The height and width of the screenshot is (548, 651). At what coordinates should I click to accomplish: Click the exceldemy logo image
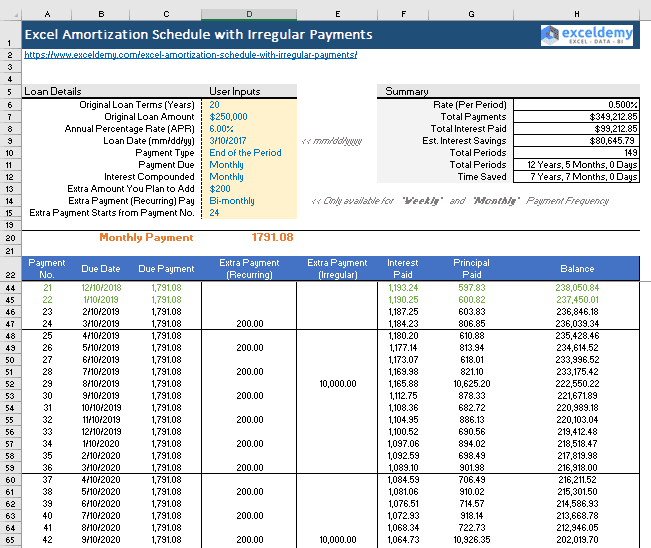587,35
